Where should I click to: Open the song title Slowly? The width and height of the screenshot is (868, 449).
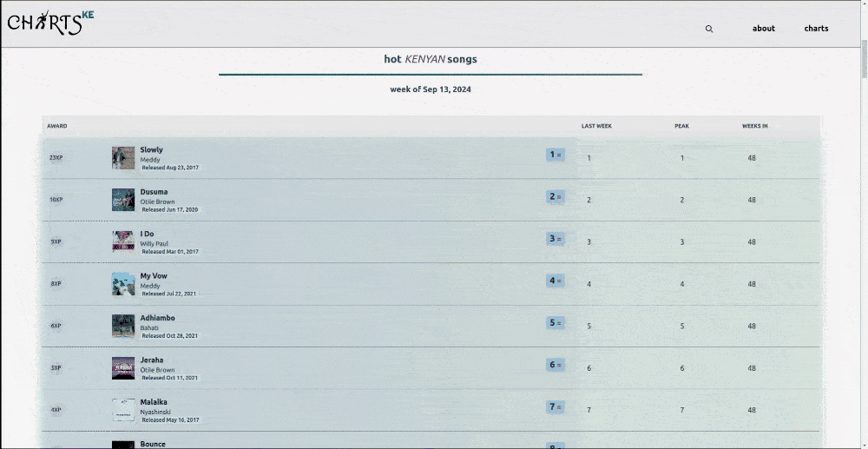click(x=151, y=149)
